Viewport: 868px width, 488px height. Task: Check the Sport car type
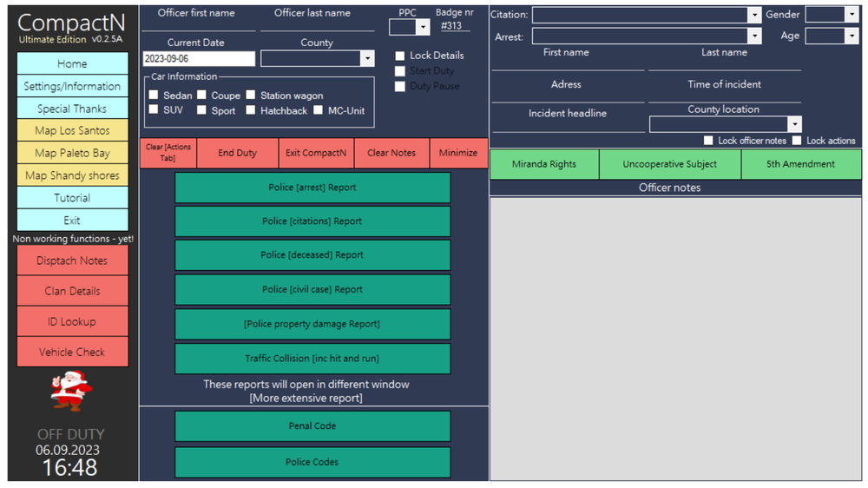click(x=201, y=109)
